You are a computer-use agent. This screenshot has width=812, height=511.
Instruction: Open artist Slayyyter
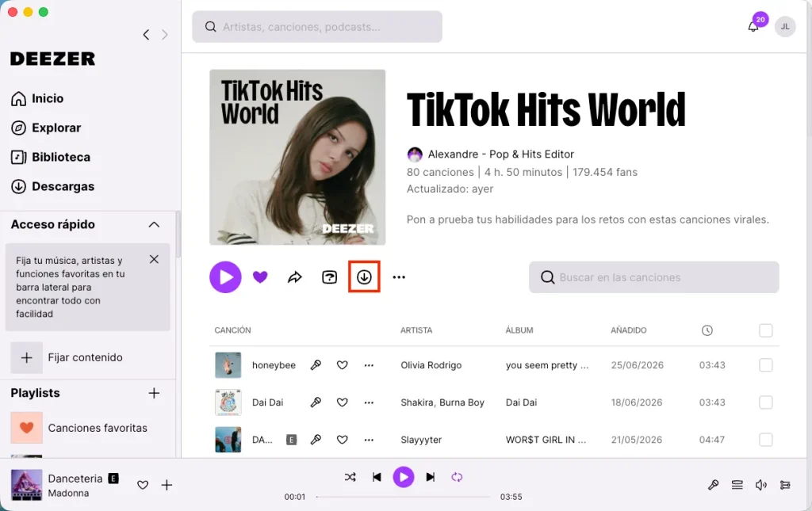point(421,440)
